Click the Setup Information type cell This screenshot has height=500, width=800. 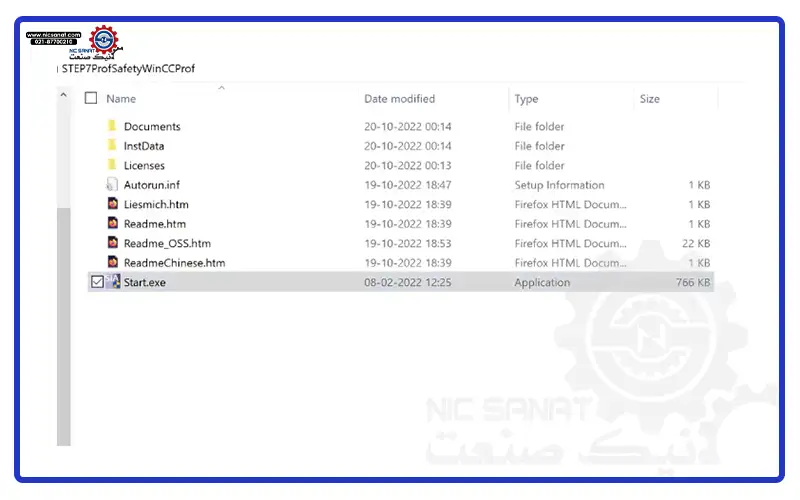[x=559, y=185]
